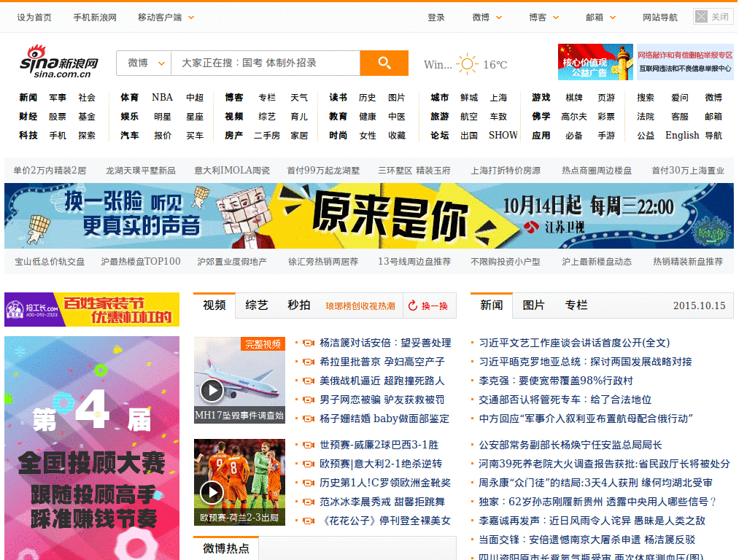This screenshot has width=747, height=560.
Task: Click video icon beside 历史第1人 C罗 headline
Action: 309,483
